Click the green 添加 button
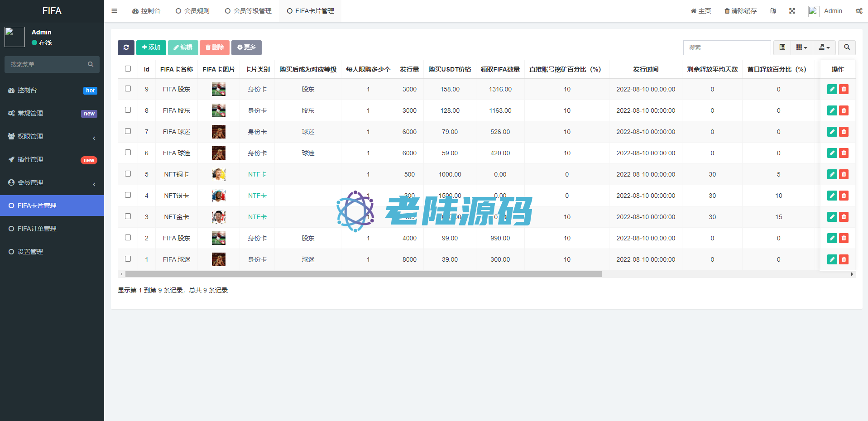 pos(151,48)
